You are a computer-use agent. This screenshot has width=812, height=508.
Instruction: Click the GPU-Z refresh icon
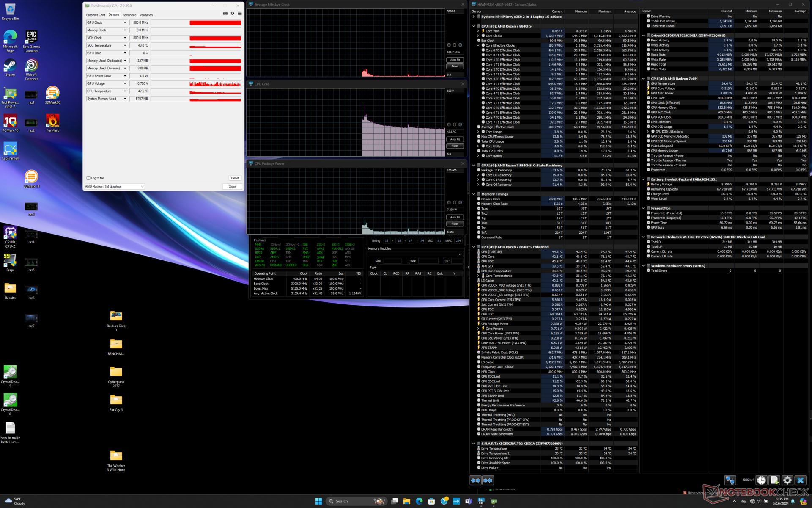[x=232, y=14]
